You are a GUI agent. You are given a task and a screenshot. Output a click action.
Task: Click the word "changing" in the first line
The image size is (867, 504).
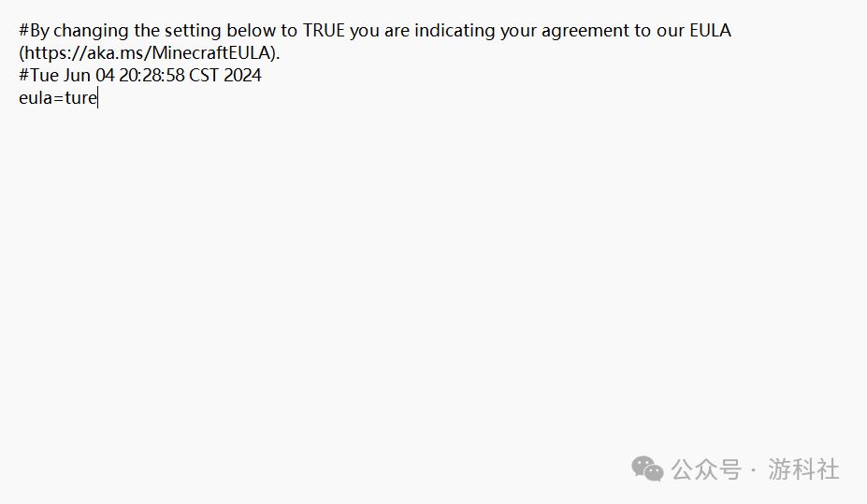92,30
